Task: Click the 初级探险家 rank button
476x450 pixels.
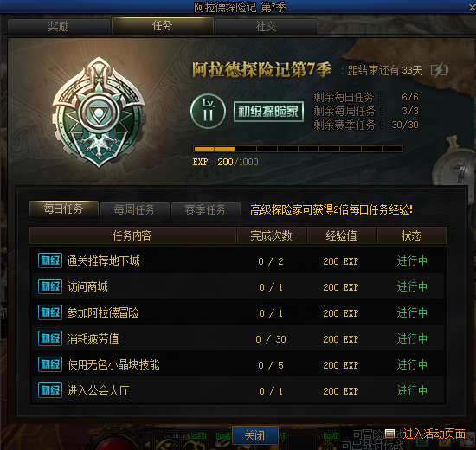Action: pos(268,112)
